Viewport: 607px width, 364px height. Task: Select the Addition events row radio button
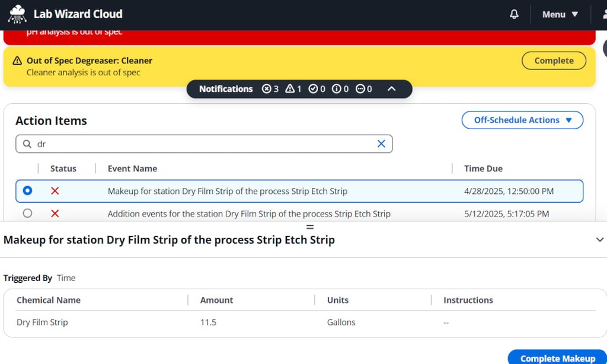pyautogui.click(x=27, y=213)
